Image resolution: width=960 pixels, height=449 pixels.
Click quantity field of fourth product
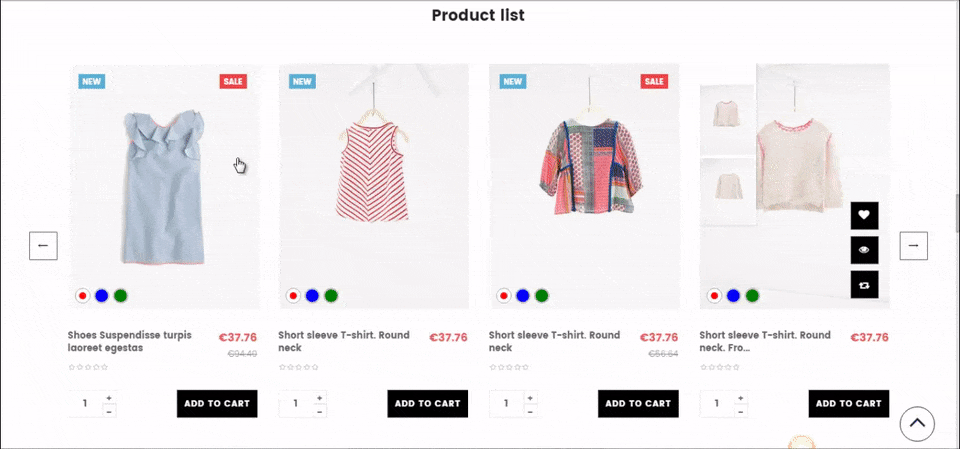[x=716, y=404]
